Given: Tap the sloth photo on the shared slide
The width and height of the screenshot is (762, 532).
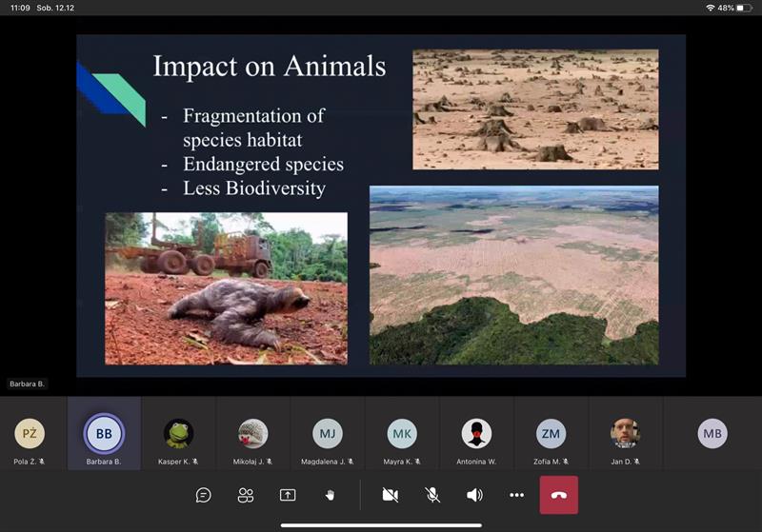Looking at the screenshot, I should click(x=226, y=288).
